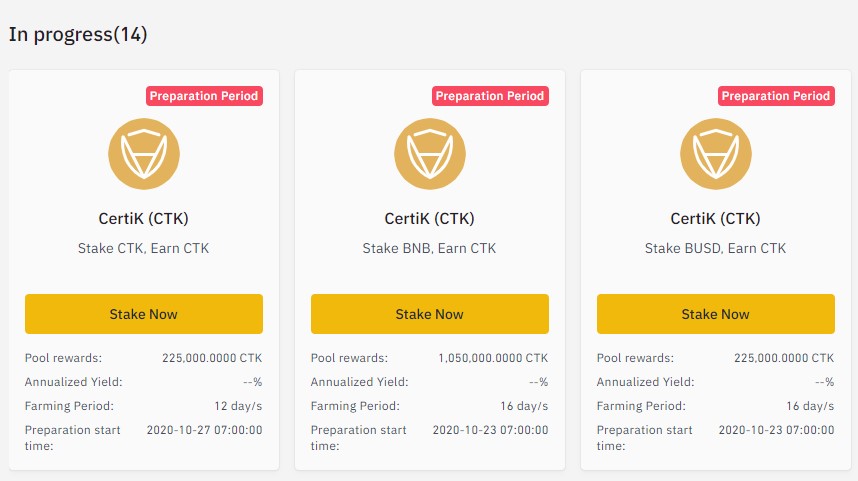This screenshot has width=858, height=481.
Task: Click the 1,050,000.0000 CTK pool rewards value
Action: click(493, 358)
